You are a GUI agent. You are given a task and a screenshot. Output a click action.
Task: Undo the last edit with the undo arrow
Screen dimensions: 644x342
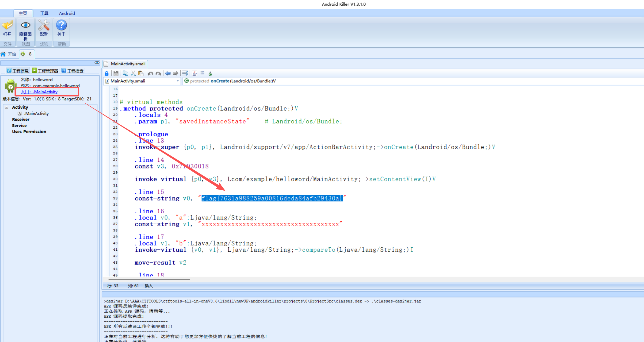coord(151,73)
